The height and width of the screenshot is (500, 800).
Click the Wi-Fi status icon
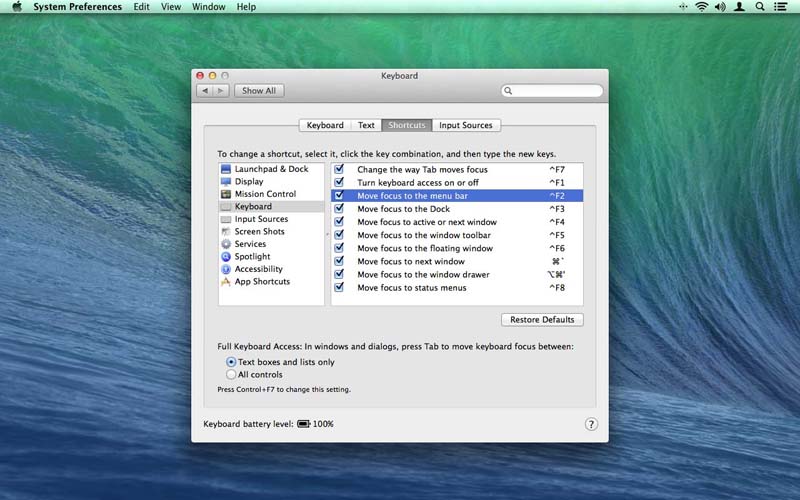[x=702, y=7]
